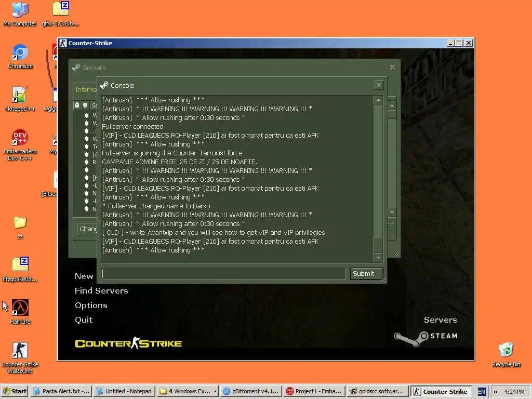532x399 pixels.
Task: Expand the Windows Explorer taskbar group
Action: 188,391
